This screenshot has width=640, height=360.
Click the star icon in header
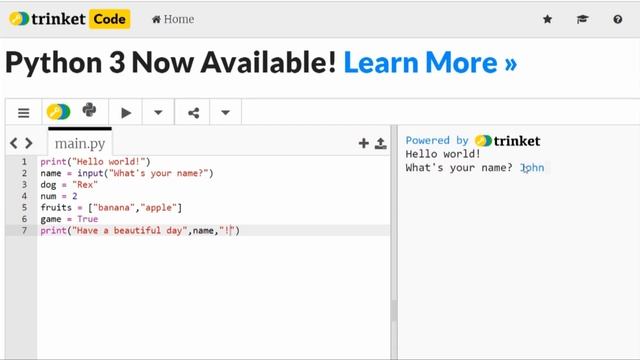click(x=547, y=19)
